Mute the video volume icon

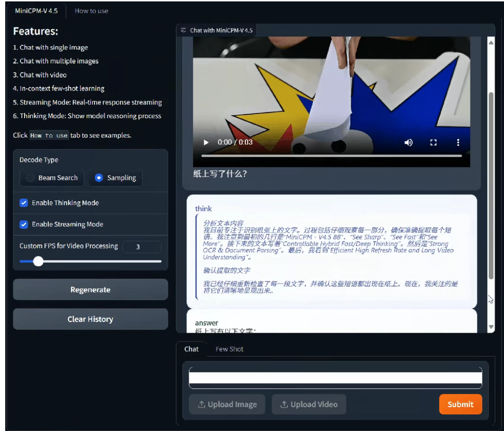coord(408,142)
